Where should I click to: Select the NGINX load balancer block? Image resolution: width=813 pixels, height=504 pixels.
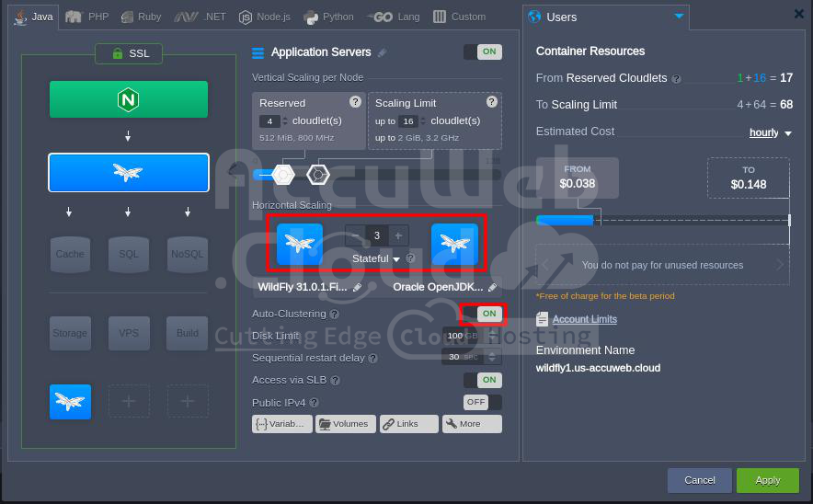pos(129,99)
